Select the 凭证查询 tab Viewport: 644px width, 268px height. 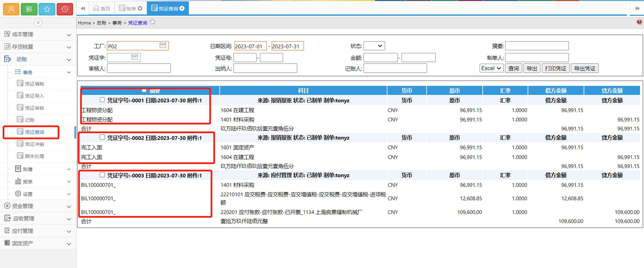(168, 9)
